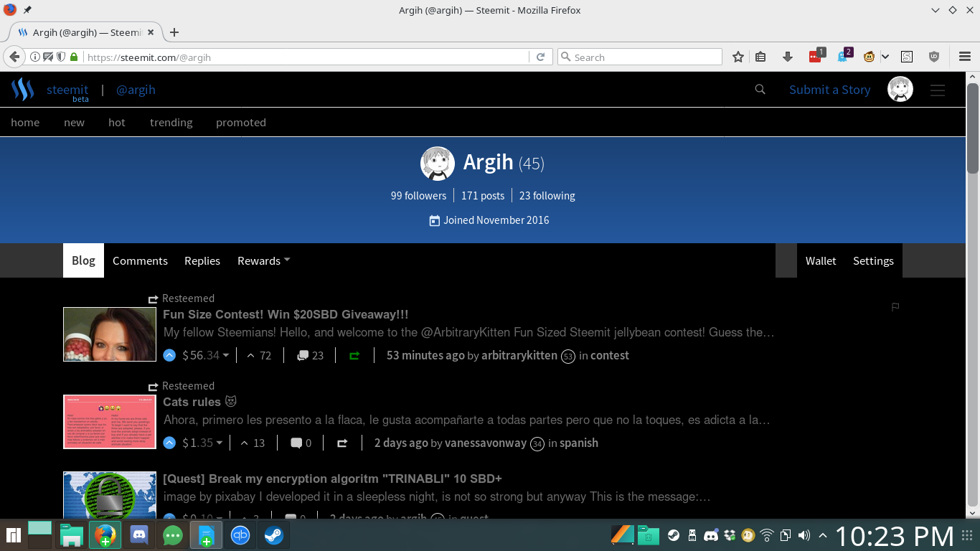Viewport: 980px width, 551px height.
Task: Open the 23 following list
Action: point(547,196)
